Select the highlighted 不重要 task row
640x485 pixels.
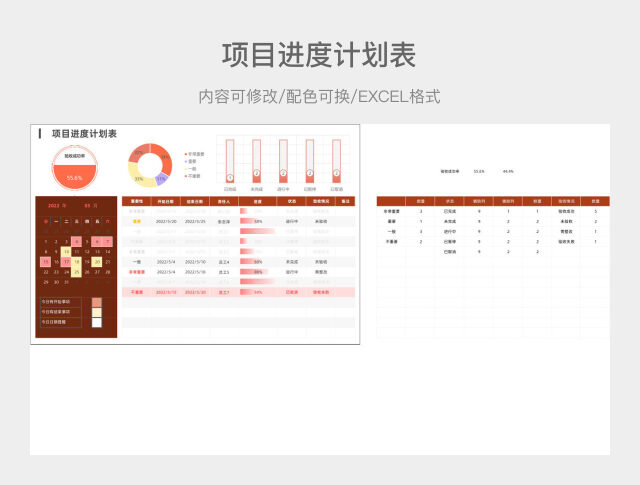click(238, 292)
